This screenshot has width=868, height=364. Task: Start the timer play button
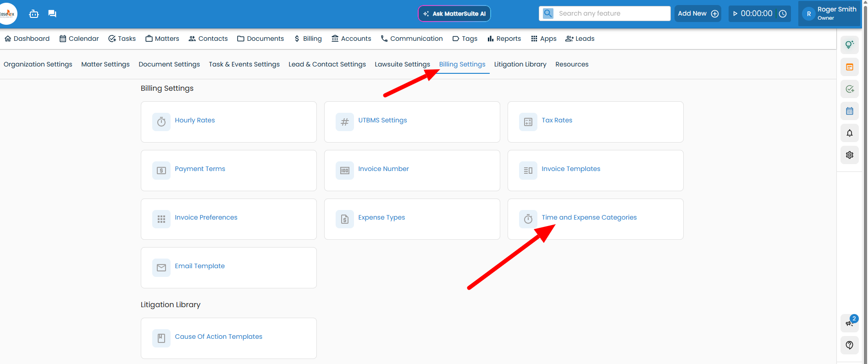tap(735, 14)
